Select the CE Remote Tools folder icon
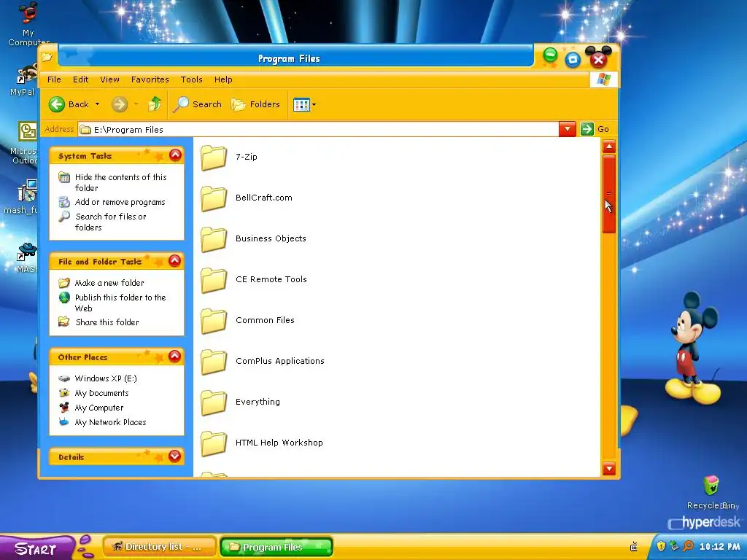The image size is (747, 560). click(x=214, y=280)
